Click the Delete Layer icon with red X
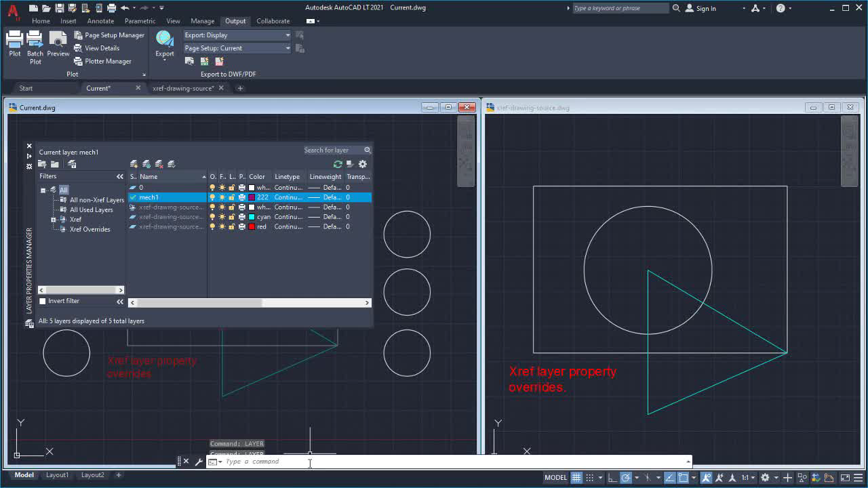868x488 pixels. coord(159,164)
